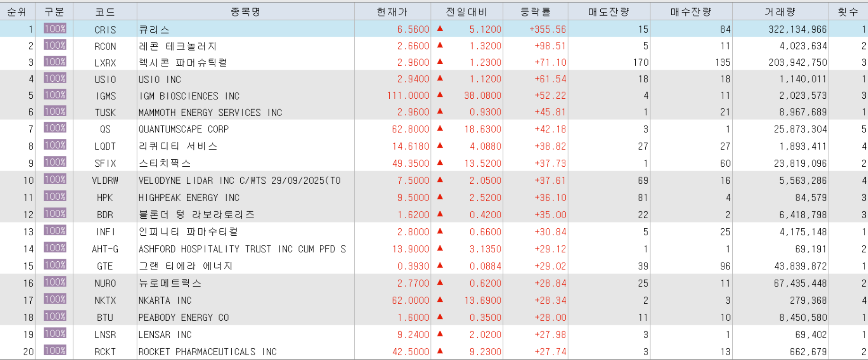Click the 100% badge in LQDT row

pos(55,145)
